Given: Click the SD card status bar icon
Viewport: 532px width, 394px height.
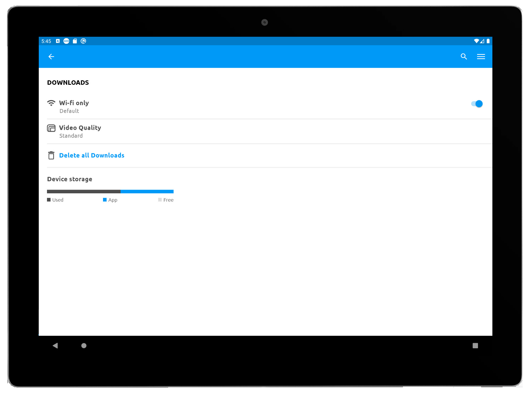Looking at the screenshot, I should tap(75, 41).
